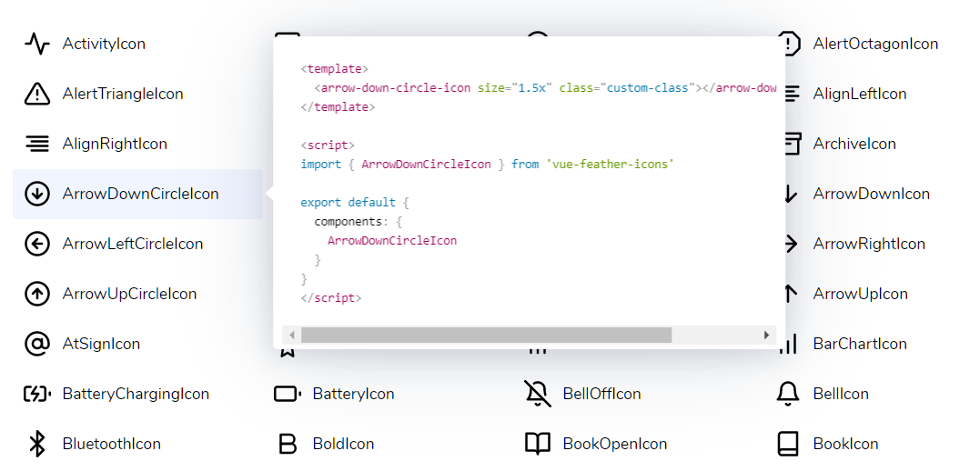The height and width of the screenshot is (471, 980).
Task: Click the Battery icon glyph
Action: pyautogui.click(x=288, y=394)
